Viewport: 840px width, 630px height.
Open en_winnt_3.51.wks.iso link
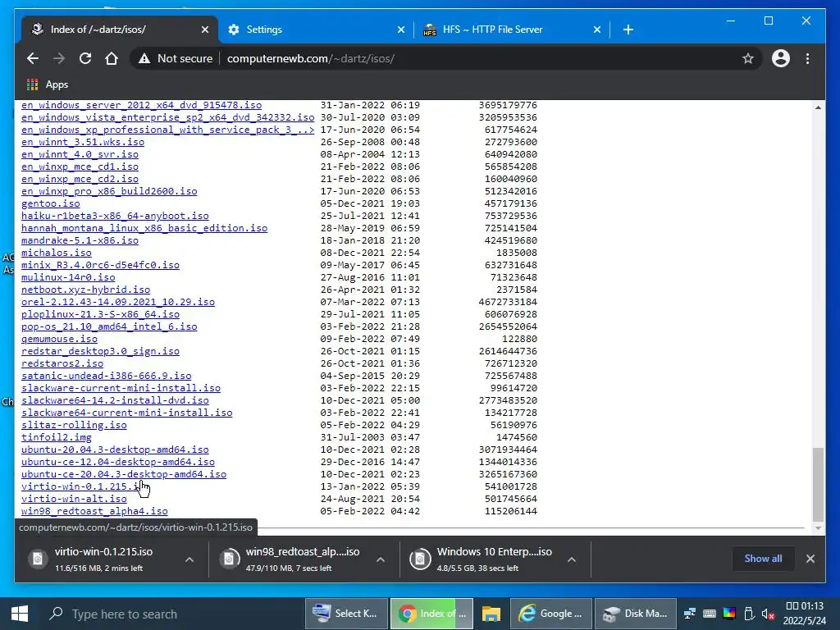click(83, 143)
